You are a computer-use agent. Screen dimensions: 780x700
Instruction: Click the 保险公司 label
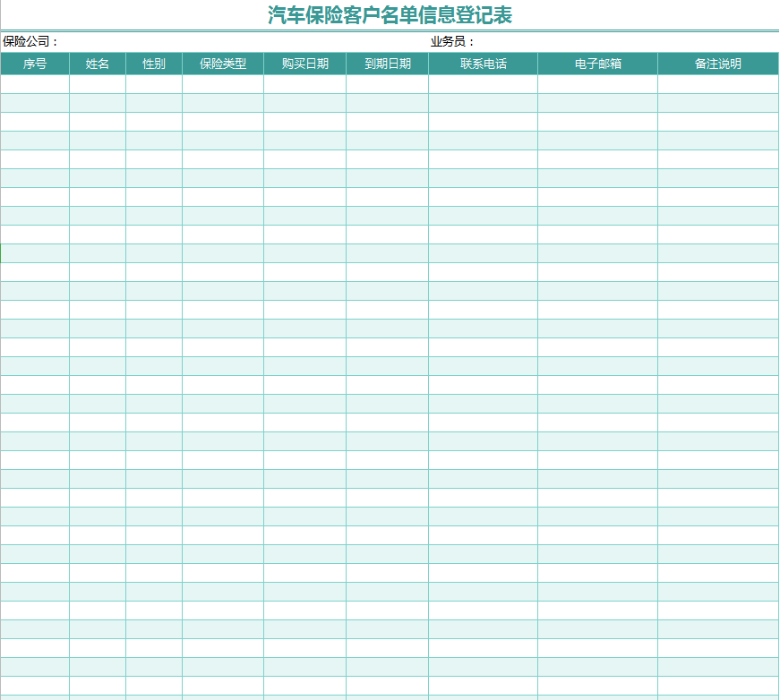coord(28,41)
